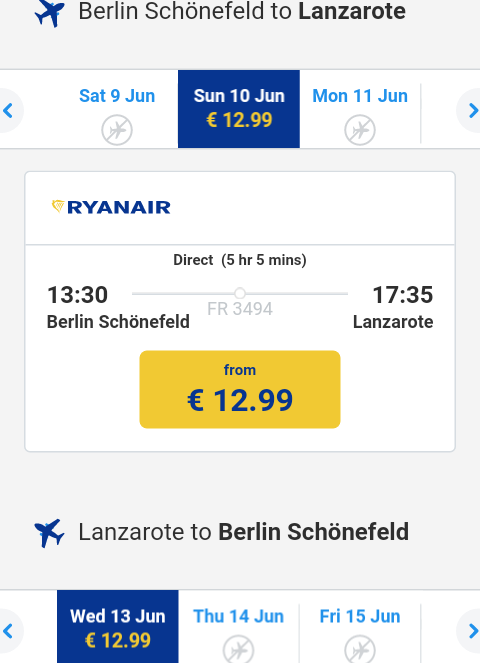Screen dimensions: 480x663
Task: Choose the Thu 14 Jun return date
Action: [239, 627]
